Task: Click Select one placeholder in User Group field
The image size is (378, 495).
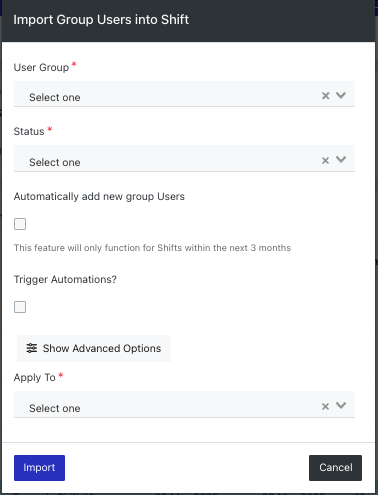Action: pyautogui.click(x=55, y=97)
